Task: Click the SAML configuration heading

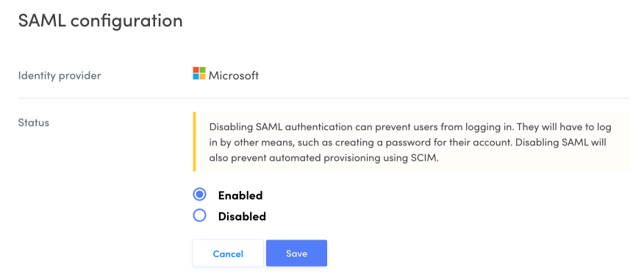Action: tap(100, 21)
